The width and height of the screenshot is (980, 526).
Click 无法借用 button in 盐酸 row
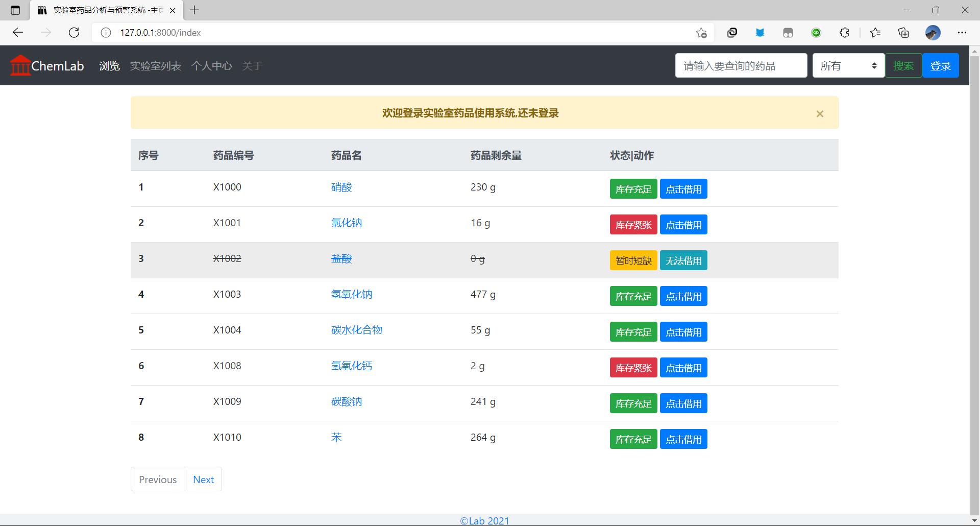(x=683, y=260)
